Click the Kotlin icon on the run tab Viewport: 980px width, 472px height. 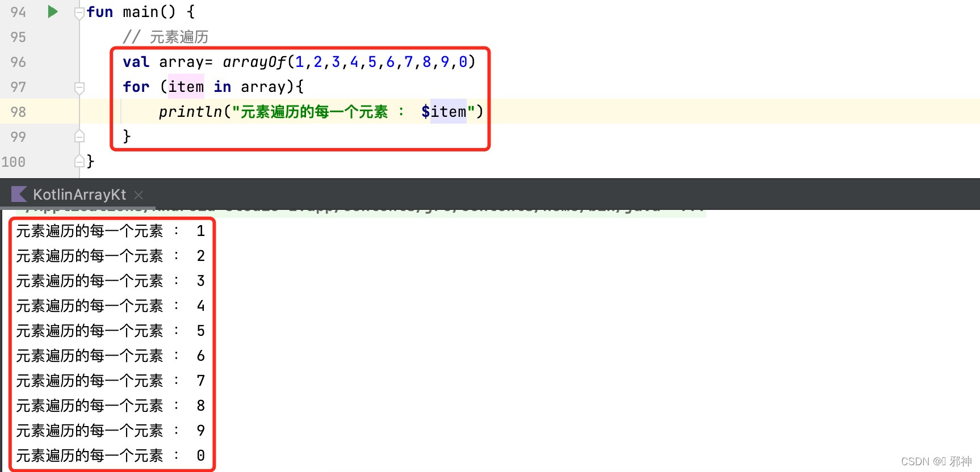(19, 195)
